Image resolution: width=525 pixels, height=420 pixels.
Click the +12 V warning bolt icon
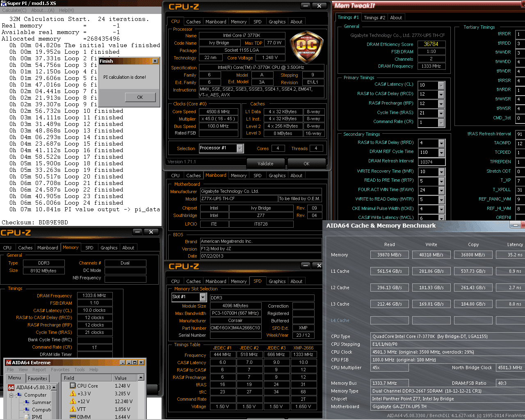pos(73,401)
